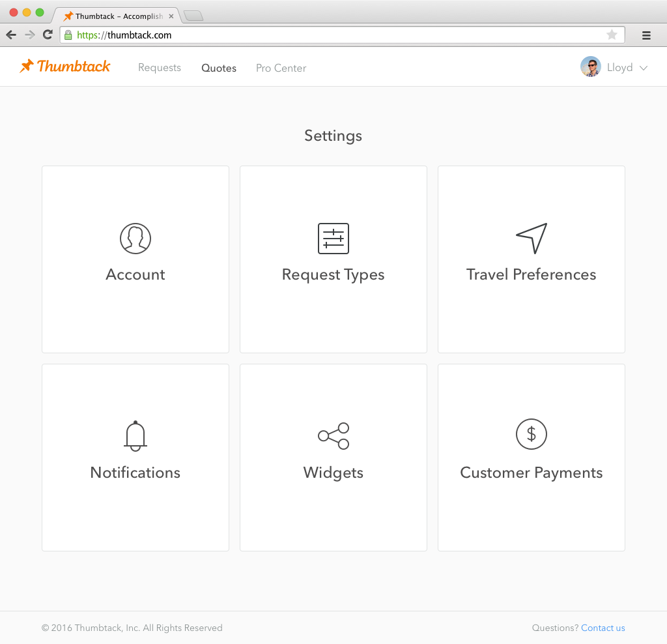Click Lloyd's profile avatar
The image size is (667, 644).
click(x=590, y=67)
